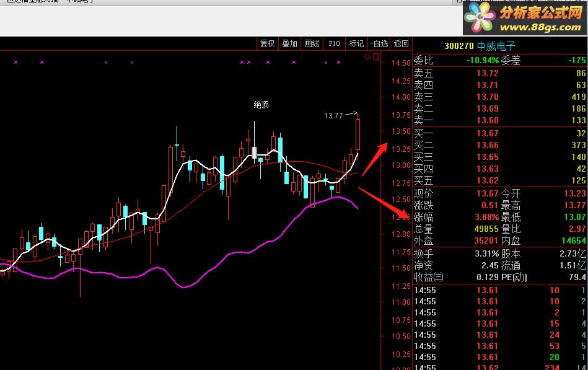
Task: Click 量比 value 2.97
Action: [577, 229]
